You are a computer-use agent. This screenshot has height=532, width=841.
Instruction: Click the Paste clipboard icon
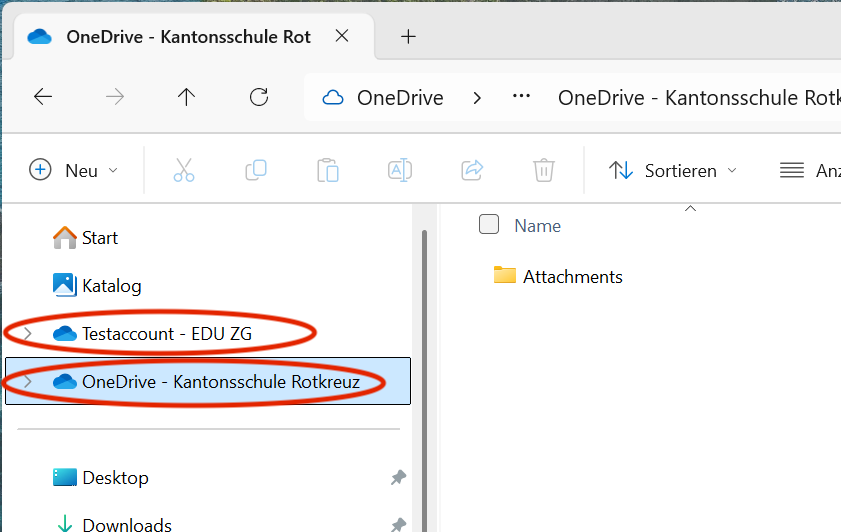pos(328,170)
